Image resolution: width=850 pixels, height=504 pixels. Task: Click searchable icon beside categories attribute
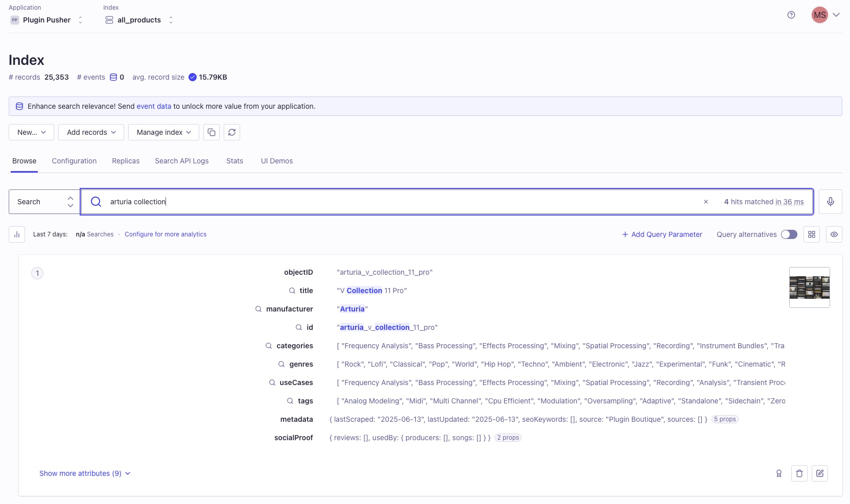pos(269,346)
